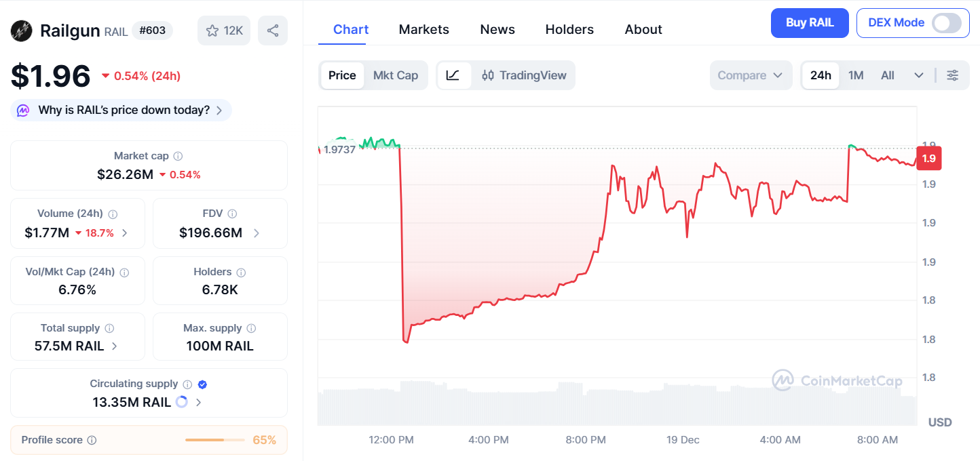Viewport: 980px width, 461px height.
Task: Open the Compare dropdown
Action: point(751,75)
